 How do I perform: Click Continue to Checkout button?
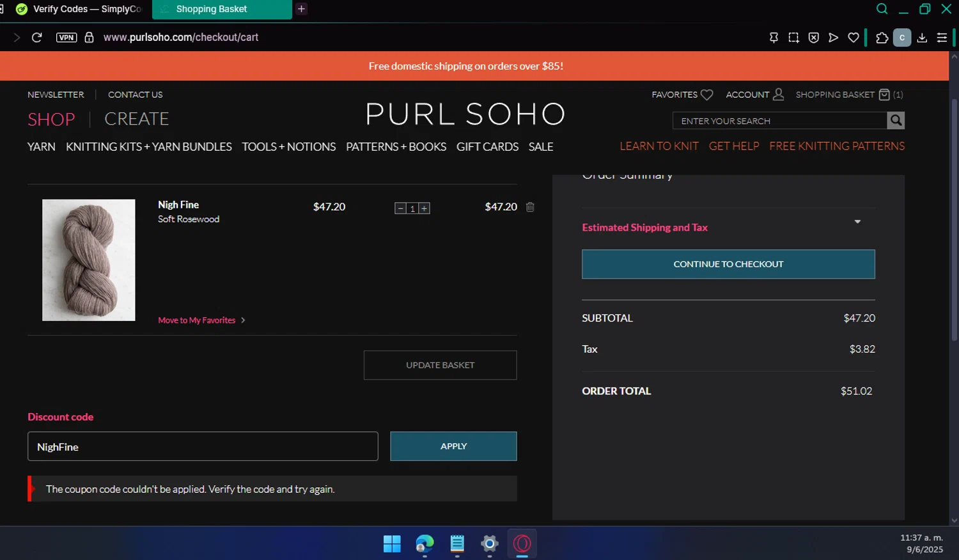pyautogui.click(x=728, y=264)
